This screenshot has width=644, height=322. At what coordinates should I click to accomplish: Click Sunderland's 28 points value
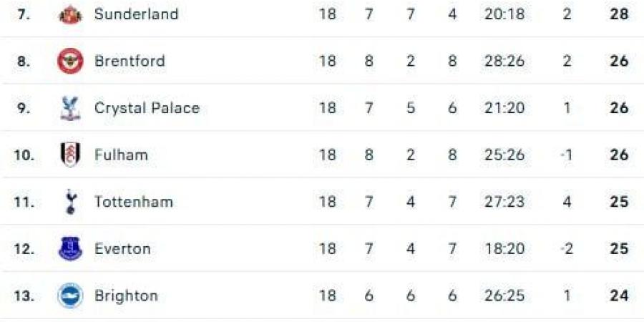(x=619, y=14)
